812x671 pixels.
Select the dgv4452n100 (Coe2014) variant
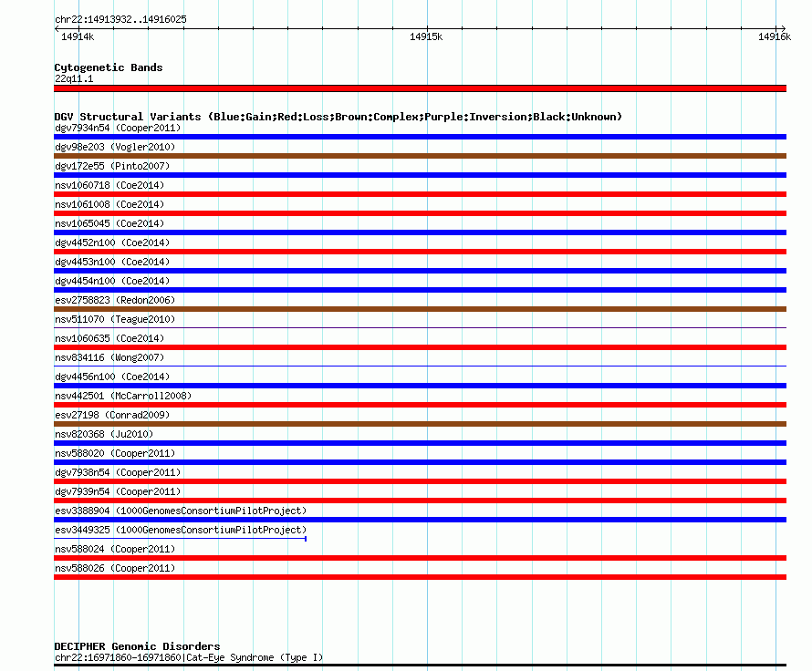112,243
